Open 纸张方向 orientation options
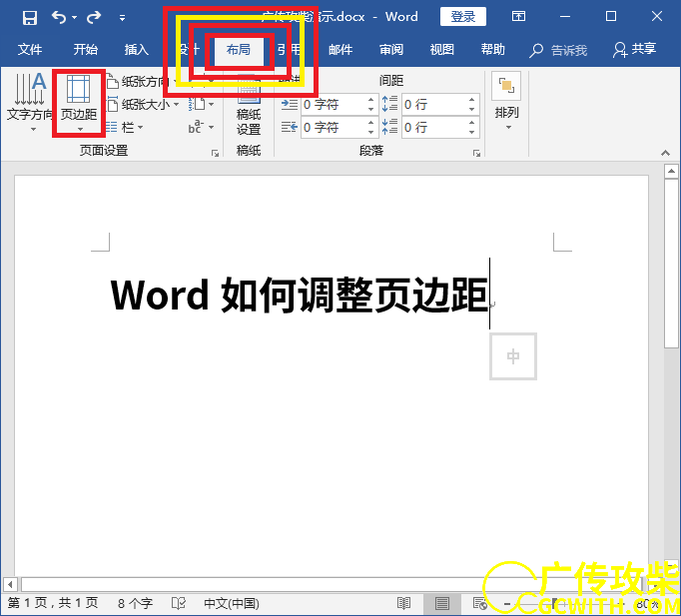 click(142, 81)
